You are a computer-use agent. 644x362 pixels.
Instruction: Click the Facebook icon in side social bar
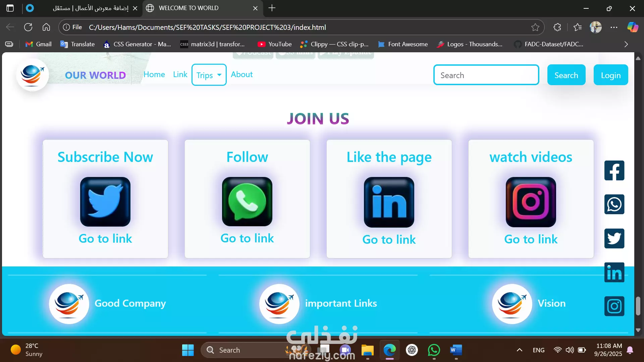614,171
